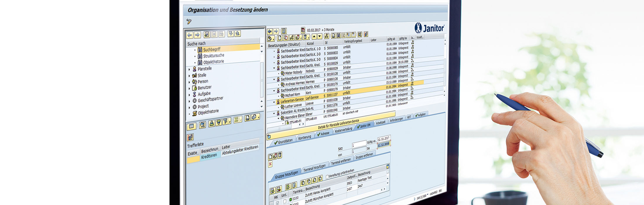Click the expand all nodes icon in search panel
Screen dimensions: 644x205
point(231,34)
